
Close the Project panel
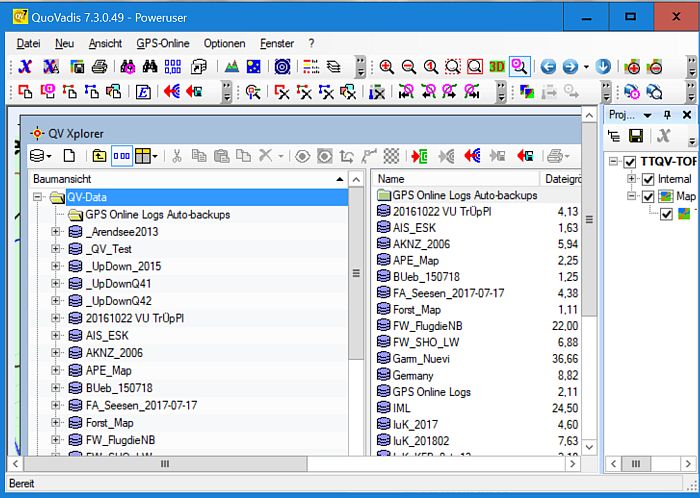(687, 115)
